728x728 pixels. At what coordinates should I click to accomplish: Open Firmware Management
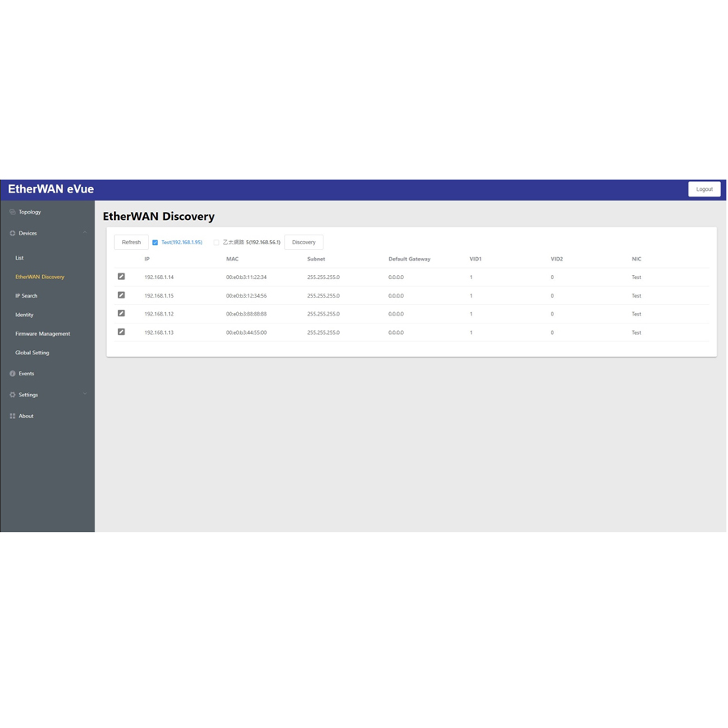pyautogui.click(x=43, y=334)
